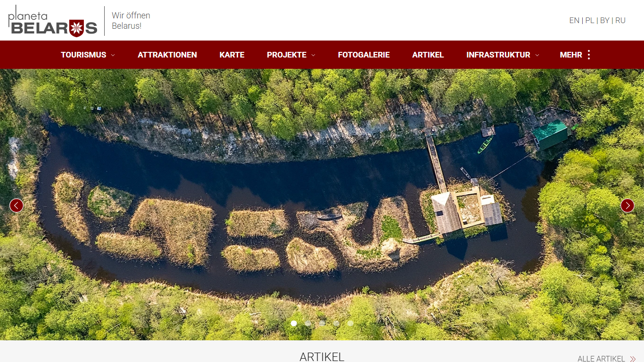This screenshot has height=362, width=644.
Task: Expand the INFRASTRUKTUR dropdown menu
Action: (x=503, y=55)
